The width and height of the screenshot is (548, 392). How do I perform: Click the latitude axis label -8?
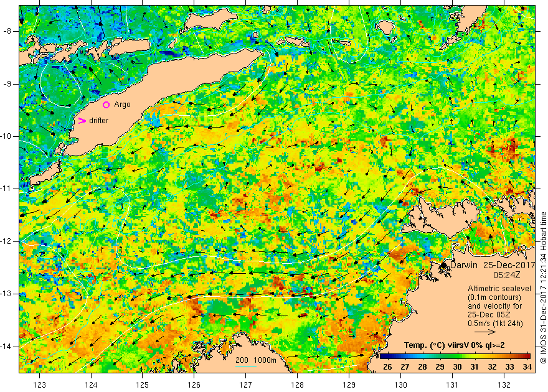[7, 31]
